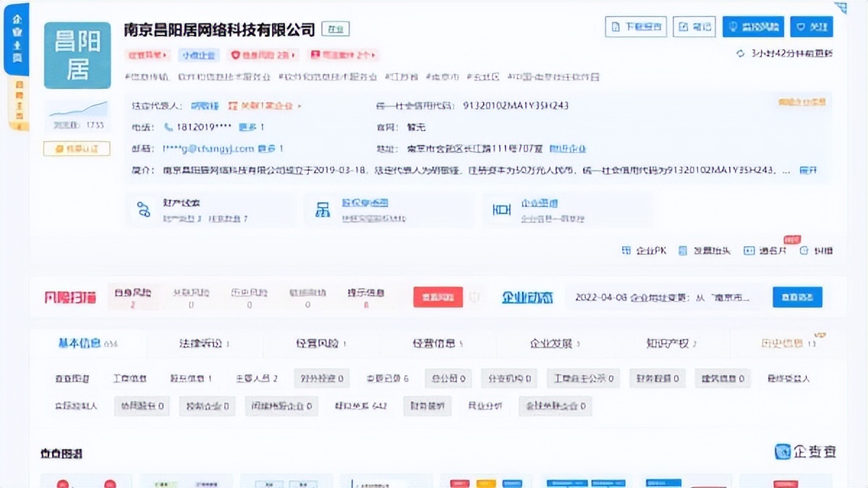Click the 查看风险 view risks button
The height and width of the screenshot is (488, 868).
tap(437, 296)
